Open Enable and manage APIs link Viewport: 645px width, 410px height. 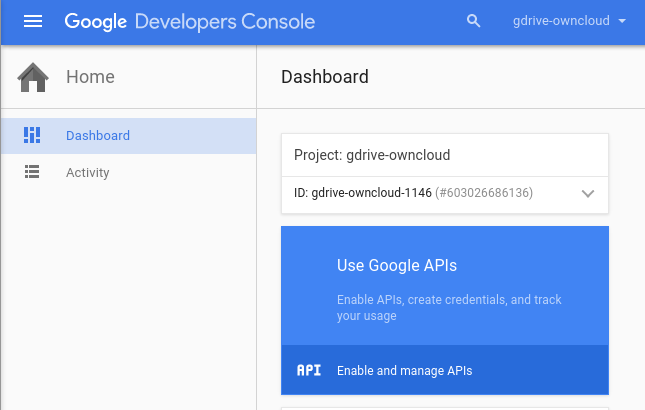404,370
